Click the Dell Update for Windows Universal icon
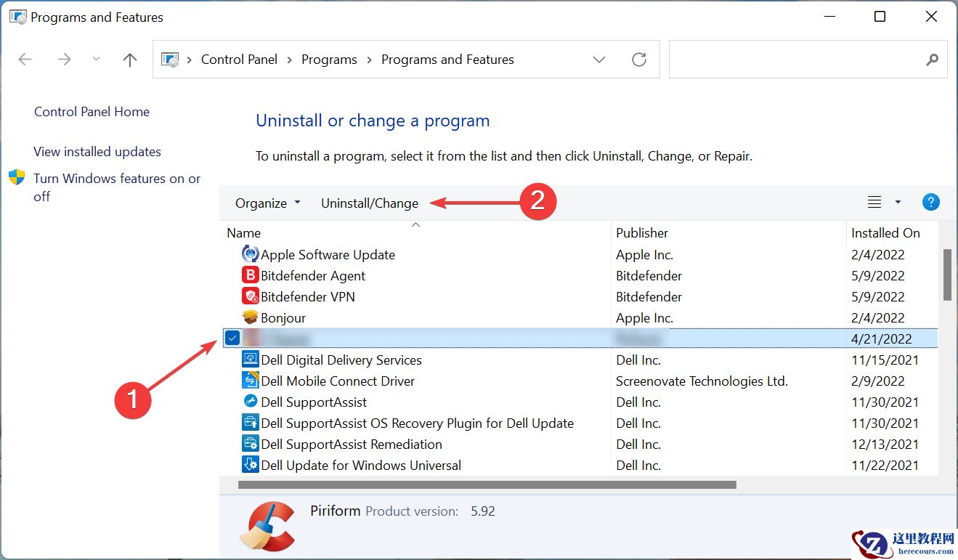The height and width of the screenshot is (560, 958). pos(250,465)
